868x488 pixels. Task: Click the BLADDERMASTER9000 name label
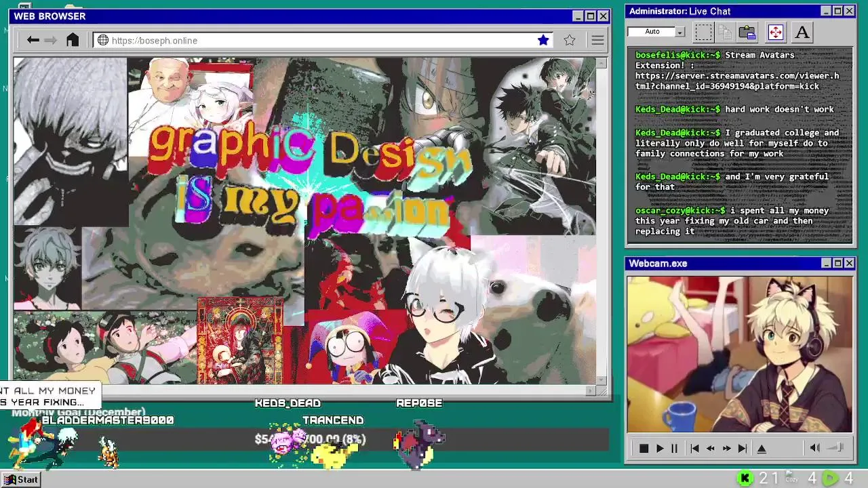point(108,421)
